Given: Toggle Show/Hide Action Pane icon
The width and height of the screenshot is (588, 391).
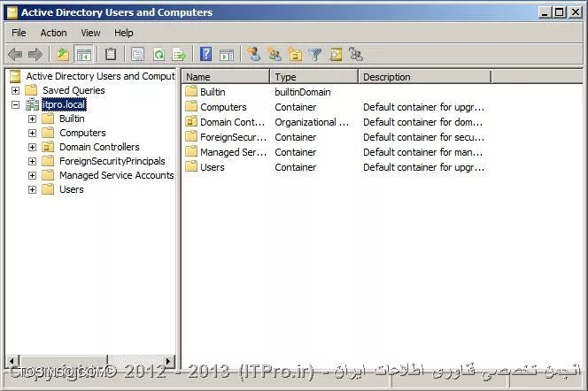Looking at the screenshot, I should coord(227,55).
